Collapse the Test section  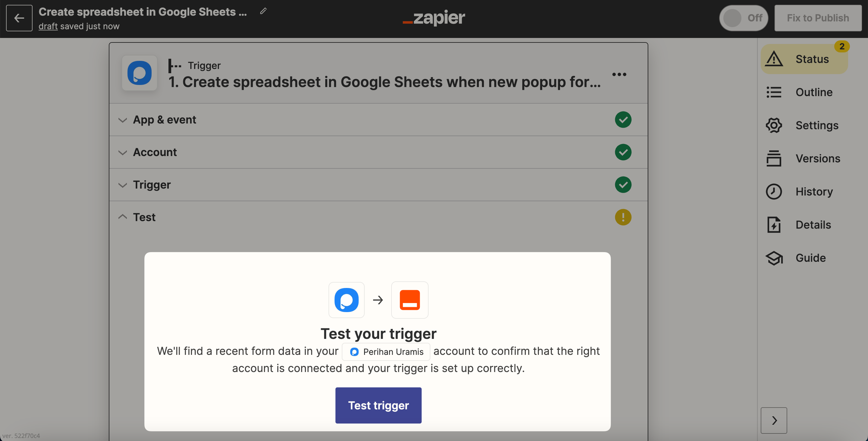(144, 217)
